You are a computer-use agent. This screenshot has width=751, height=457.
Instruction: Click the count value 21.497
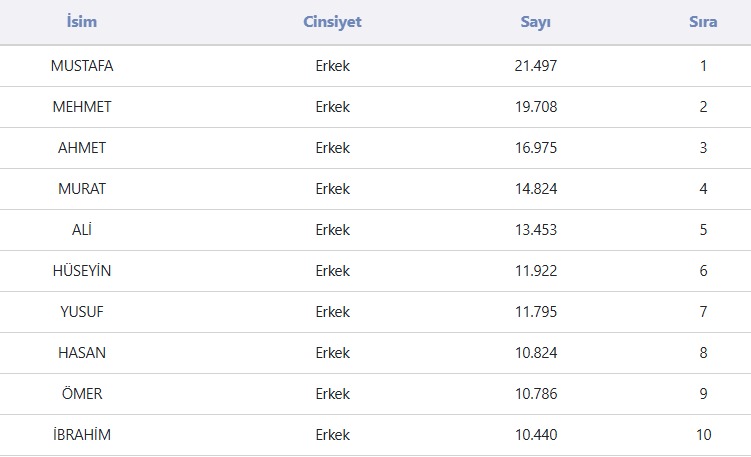tap(536, 66)
